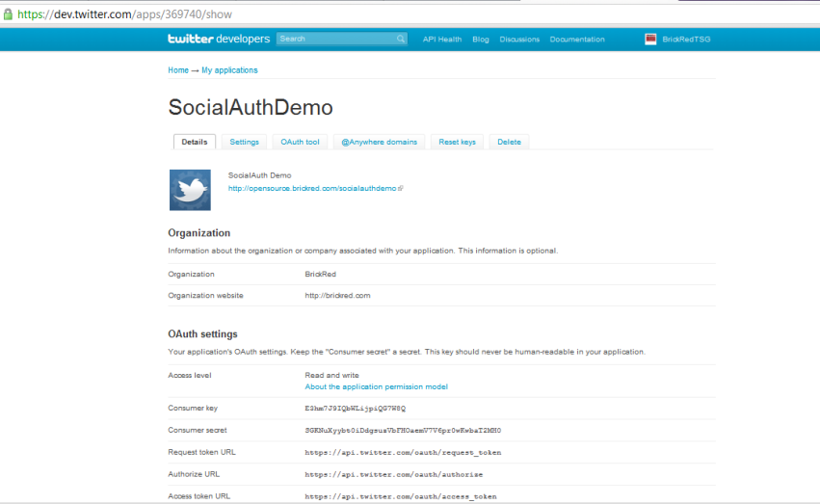Open the Blog navigation link
Image resolution: width=820 pixels, height=504 pixels.
481,40
